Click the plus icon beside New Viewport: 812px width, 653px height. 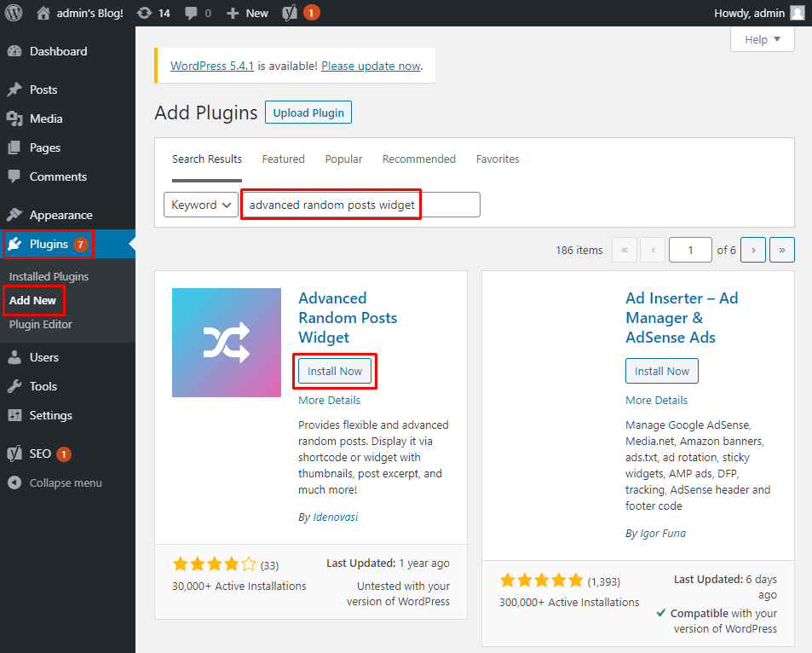[x=233, y=13]
